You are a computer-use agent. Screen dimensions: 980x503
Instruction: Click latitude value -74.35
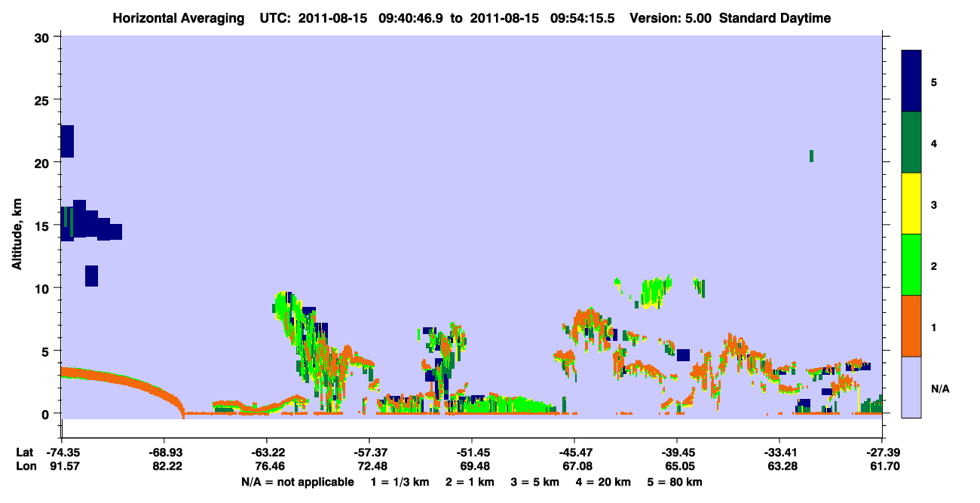(x=61, y=452)
